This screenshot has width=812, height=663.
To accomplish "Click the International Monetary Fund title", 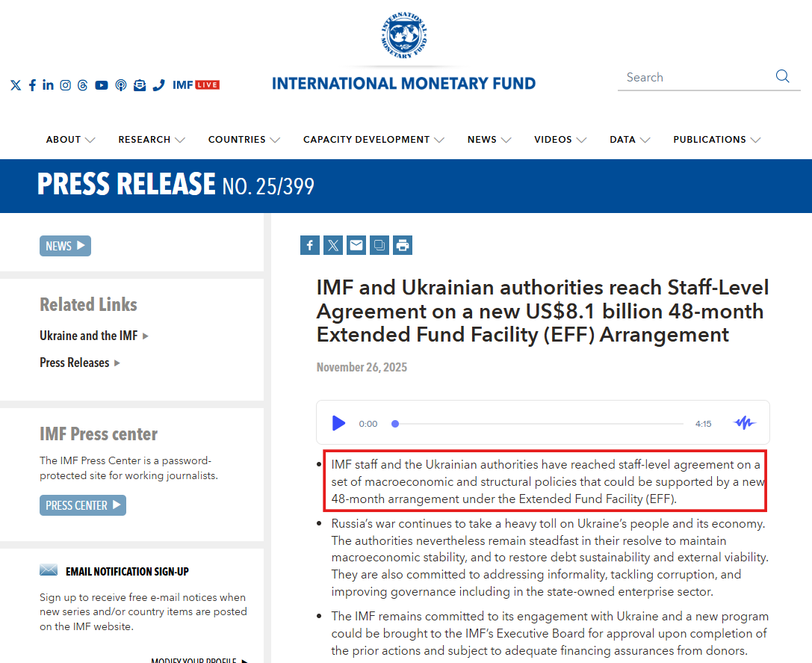I will (x=404, y=84).
